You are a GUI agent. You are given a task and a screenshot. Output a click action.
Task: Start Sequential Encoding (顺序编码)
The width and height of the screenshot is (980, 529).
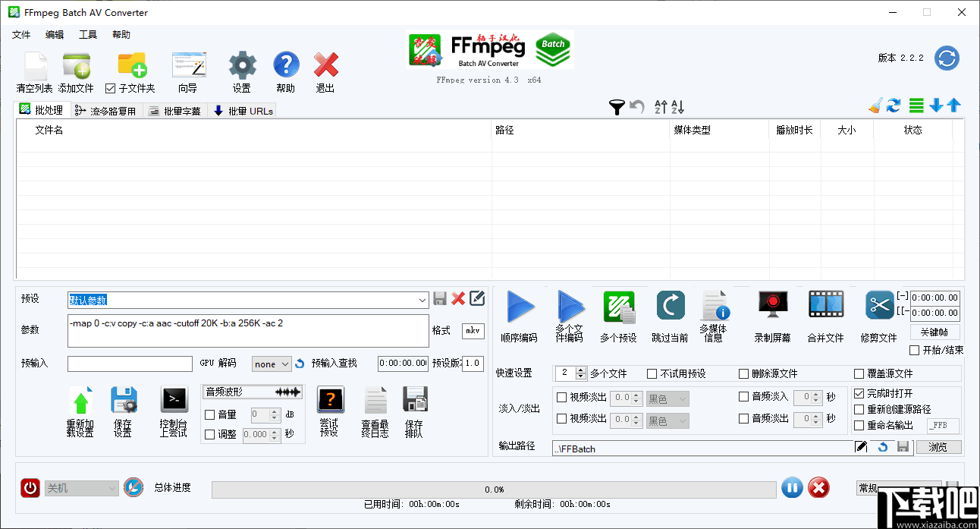point(520,307)
